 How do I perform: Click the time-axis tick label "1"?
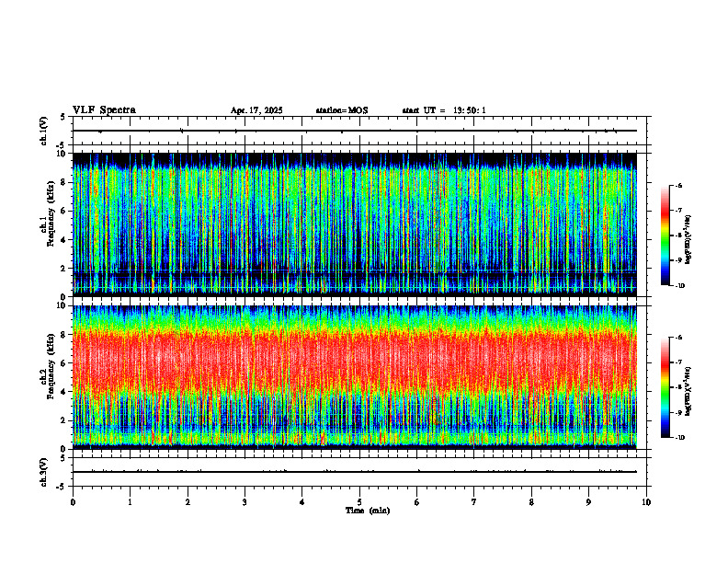coord(130,502)
